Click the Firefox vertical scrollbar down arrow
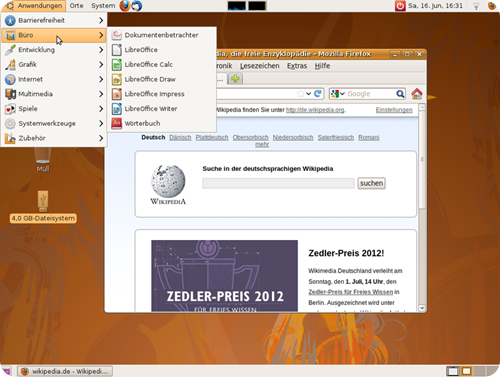 pos(422,308)
